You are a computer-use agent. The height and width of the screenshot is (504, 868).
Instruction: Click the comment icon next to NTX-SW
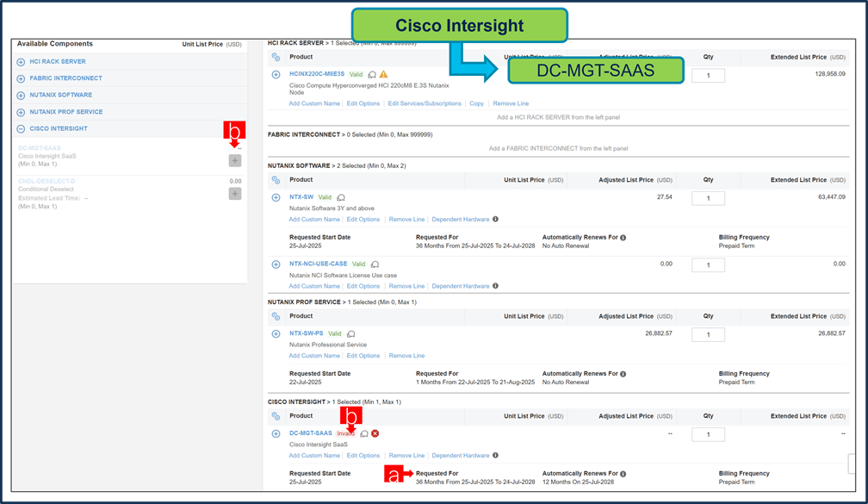click(341, 198)
